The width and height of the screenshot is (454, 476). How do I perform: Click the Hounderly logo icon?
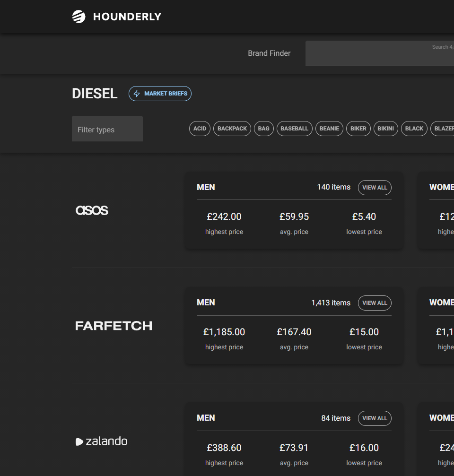coord(79,17)
